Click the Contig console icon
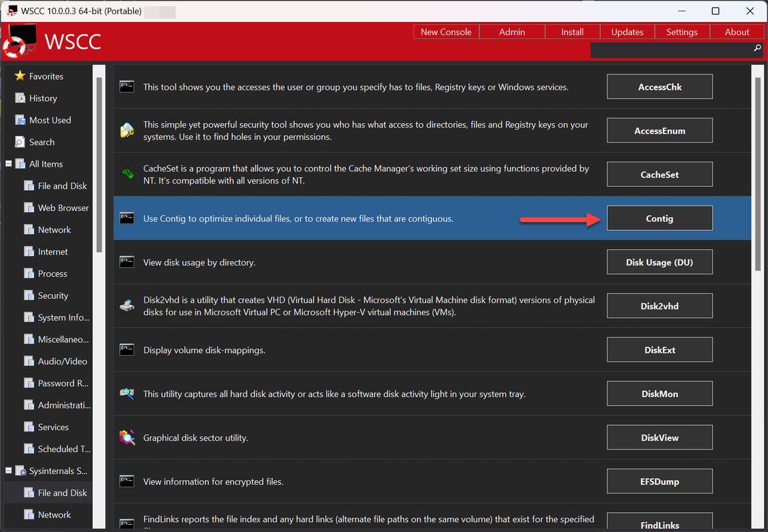 (x=127, y=218)
